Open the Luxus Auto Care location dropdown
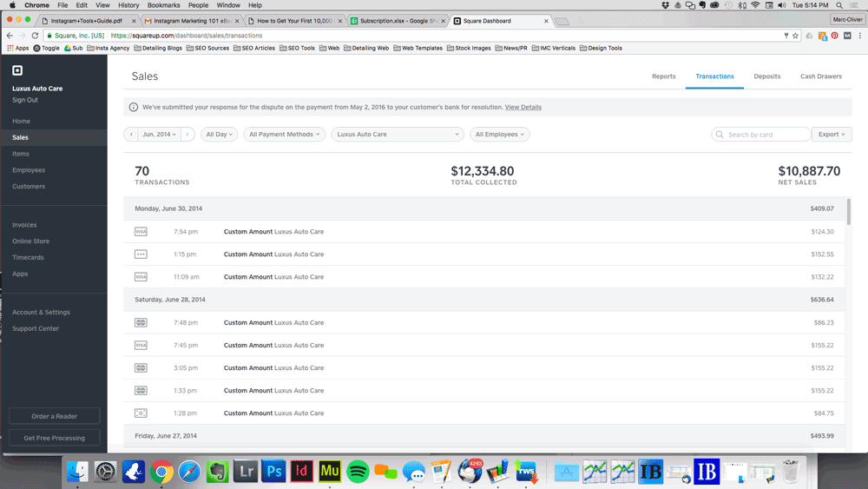Image resolution: width=868 pixels, height=489 pixels. pos(398,134)
